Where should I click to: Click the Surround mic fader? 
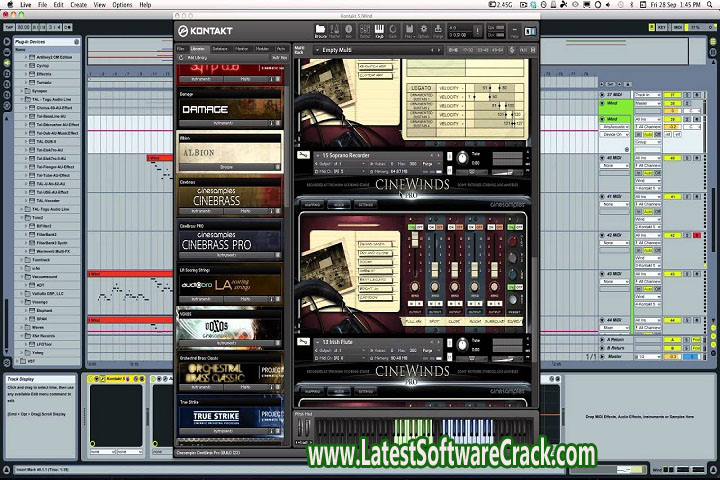tap(494, 269)
